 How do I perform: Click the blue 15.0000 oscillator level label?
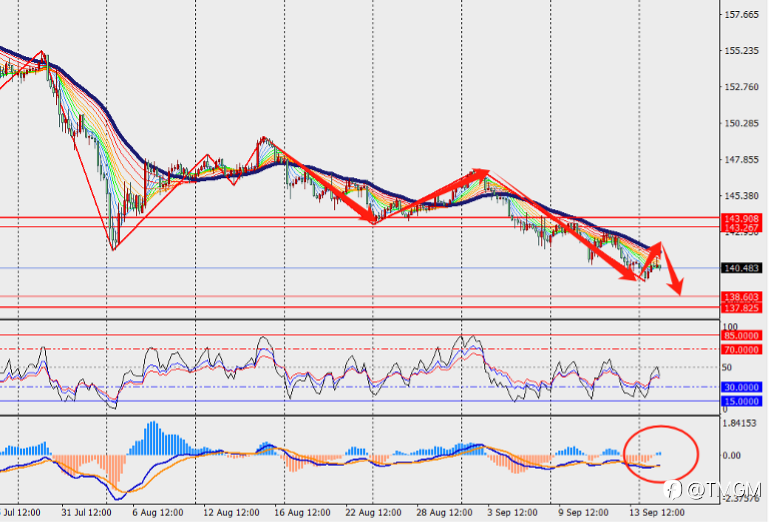742,402
